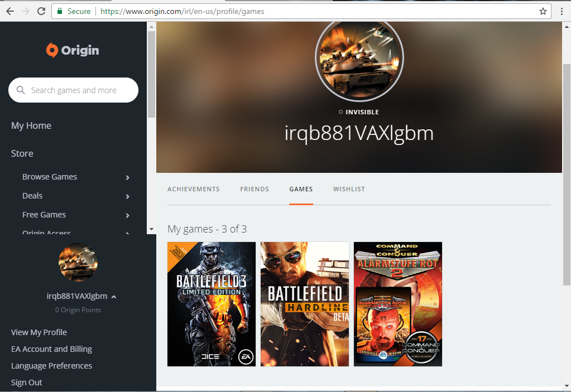View the secure padlock site info
571x392 pixels.
[60, 11]
